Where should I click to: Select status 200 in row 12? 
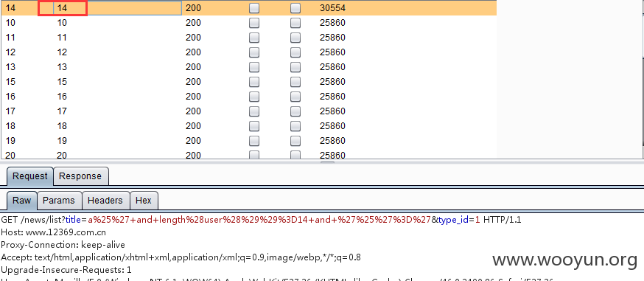[193, 52]
